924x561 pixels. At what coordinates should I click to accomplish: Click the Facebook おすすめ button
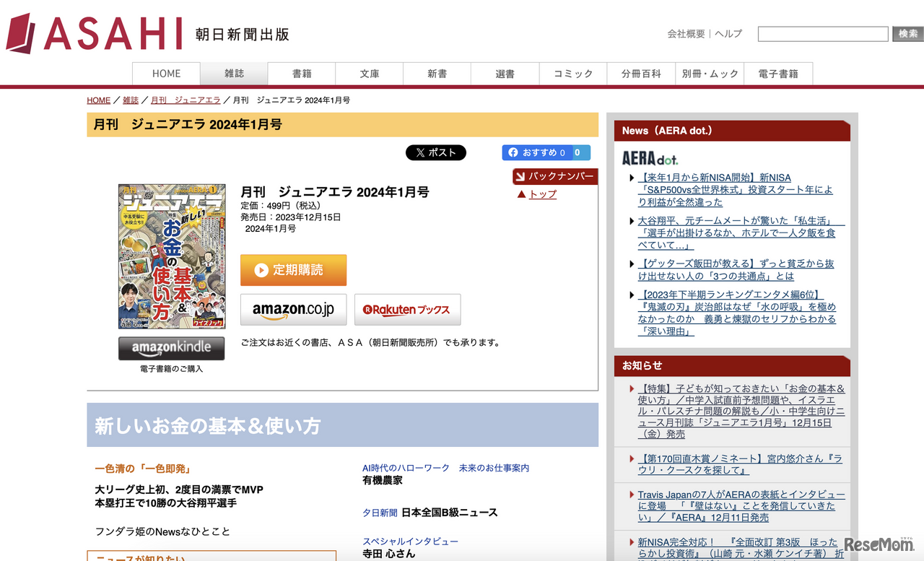pos(537,152)
